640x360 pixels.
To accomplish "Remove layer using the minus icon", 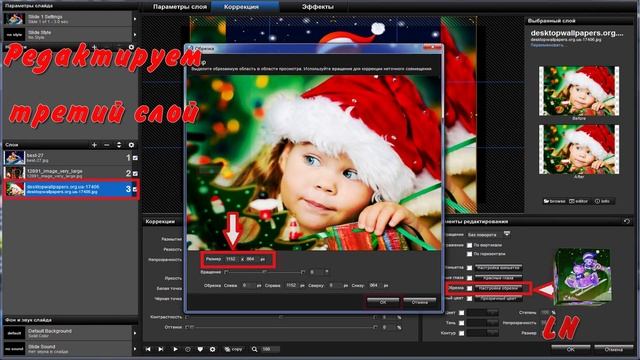I will coord(107,145).
